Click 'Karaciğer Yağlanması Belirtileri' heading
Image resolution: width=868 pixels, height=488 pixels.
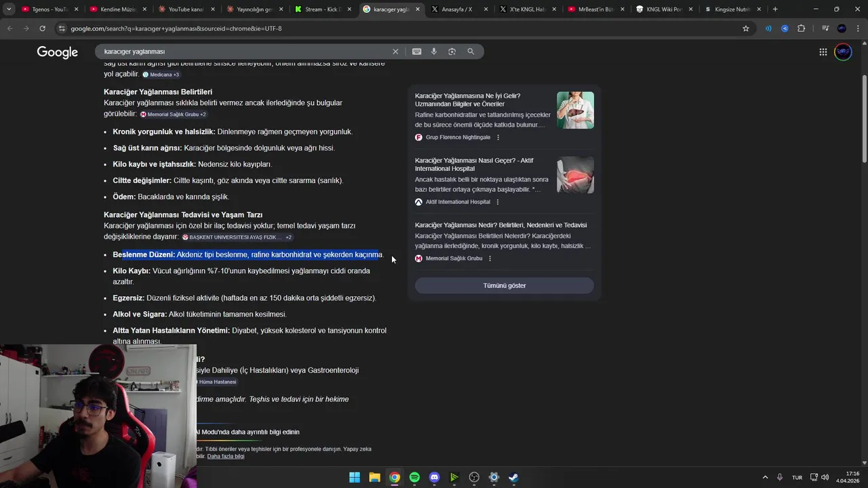[158, 92]
